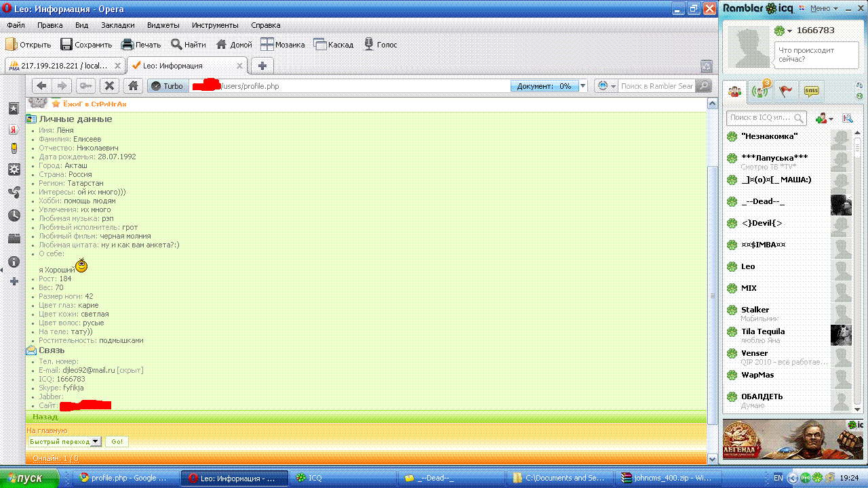
Task: Open the History clock panel in Opera sidebar
Action: (14, 216)
